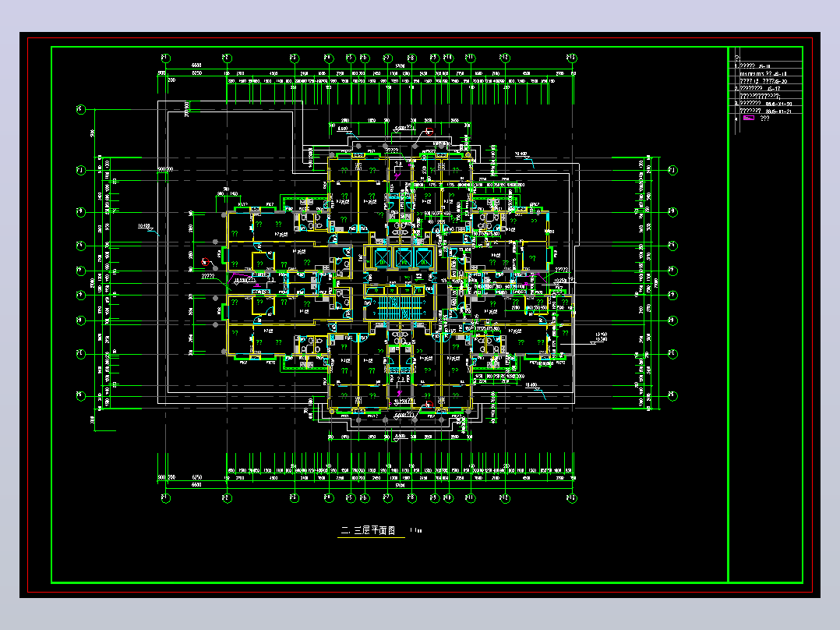
Task: Select the JG-17 note in the legend table
Action: [x=774, y=88]
